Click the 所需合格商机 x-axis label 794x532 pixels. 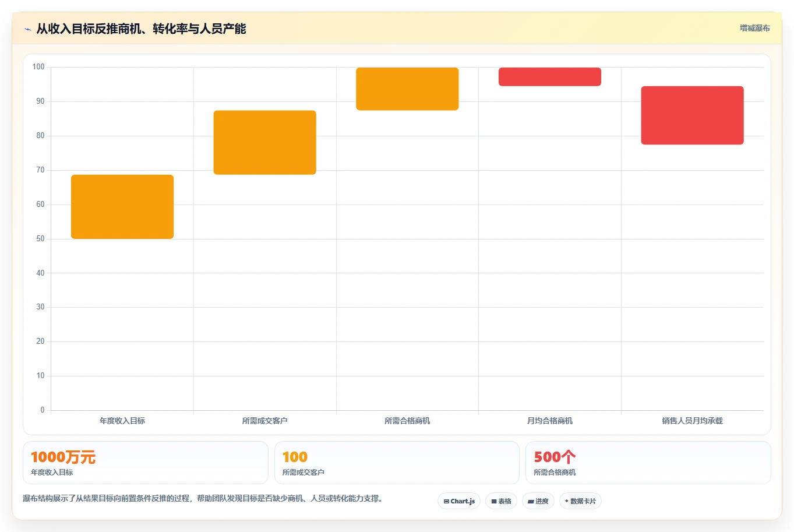pyautogui.click(x=407, y=421)
